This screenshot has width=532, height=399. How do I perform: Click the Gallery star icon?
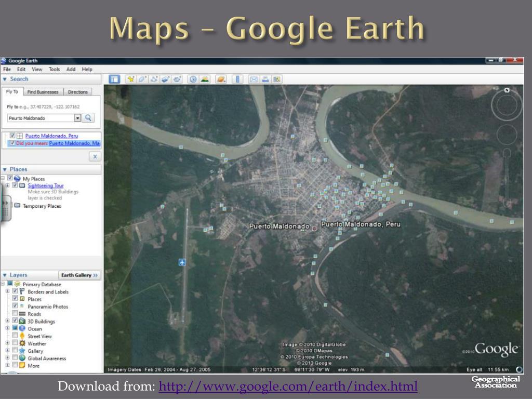tap(22, 351)
